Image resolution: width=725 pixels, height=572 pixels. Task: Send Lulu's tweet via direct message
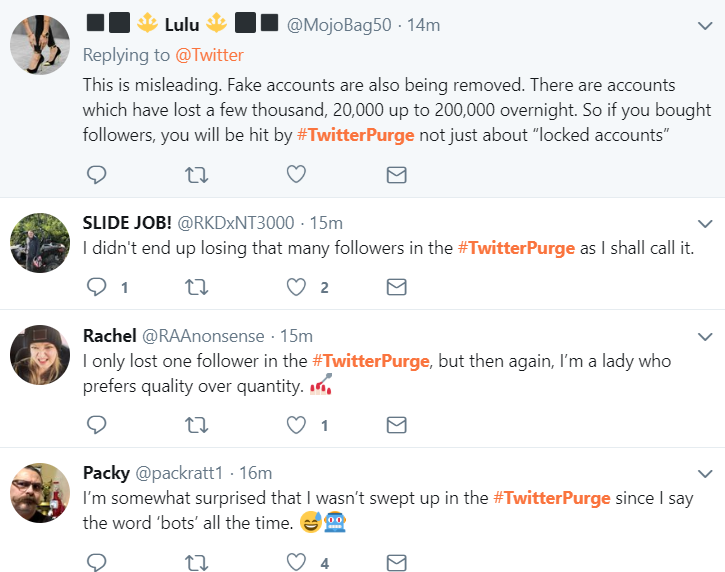[x=396, y=175]
